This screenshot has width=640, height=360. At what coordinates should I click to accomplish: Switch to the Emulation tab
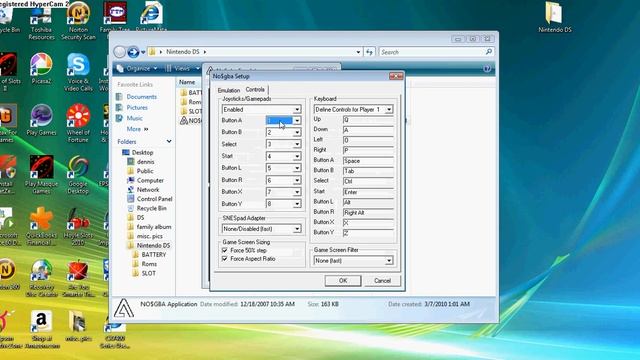(229, 90)
